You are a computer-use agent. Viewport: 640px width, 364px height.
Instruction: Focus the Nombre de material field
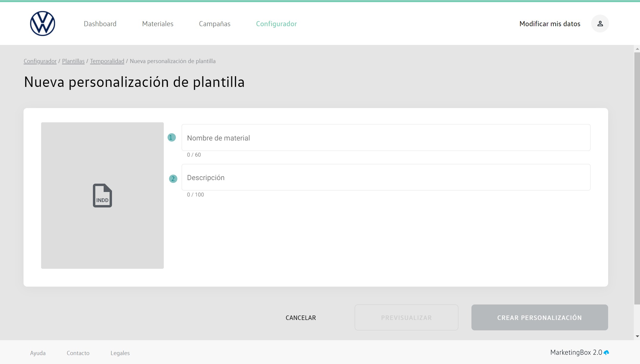(x=386, y=138)
